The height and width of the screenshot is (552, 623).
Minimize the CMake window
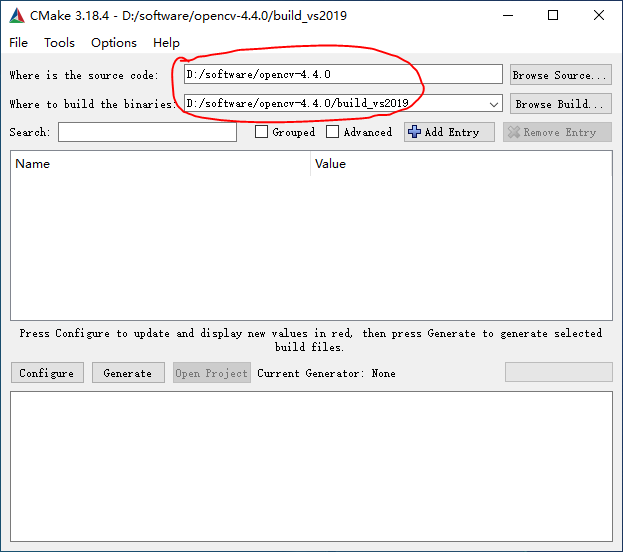508,15
